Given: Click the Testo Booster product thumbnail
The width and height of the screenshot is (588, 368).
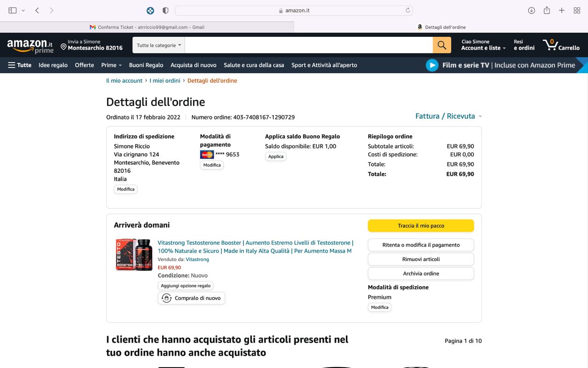Looking at the screenshot, I should tap(134, 254).
